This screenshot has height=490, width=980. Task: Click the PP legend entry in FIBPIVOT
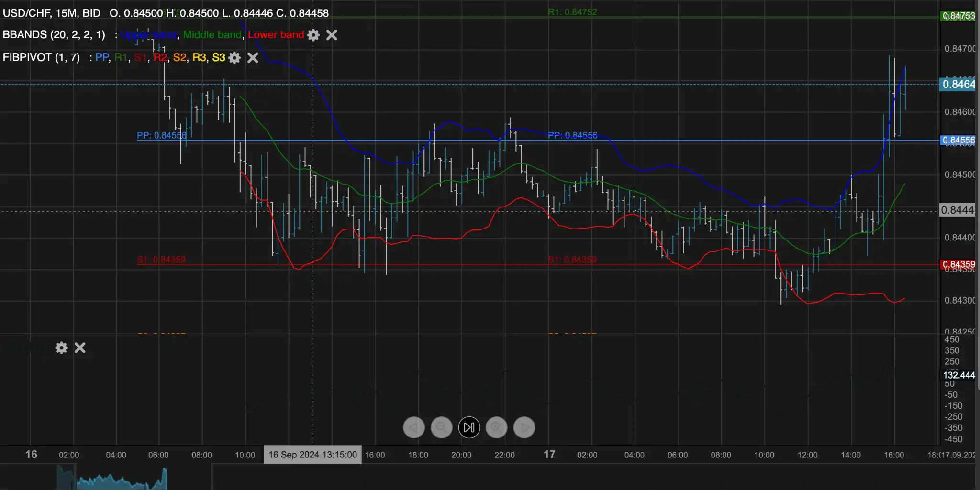coord(102,58)
